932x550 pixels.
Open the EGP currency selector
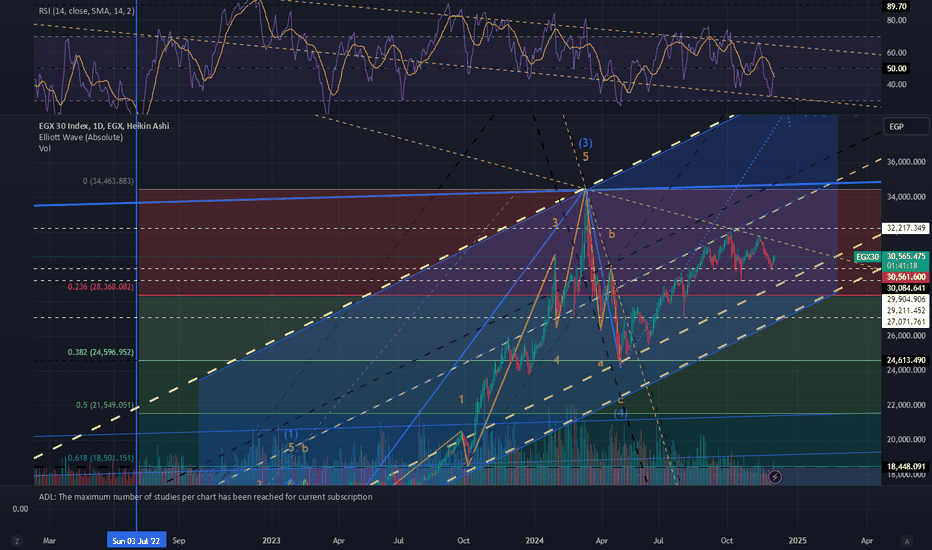tap(906, 126)
